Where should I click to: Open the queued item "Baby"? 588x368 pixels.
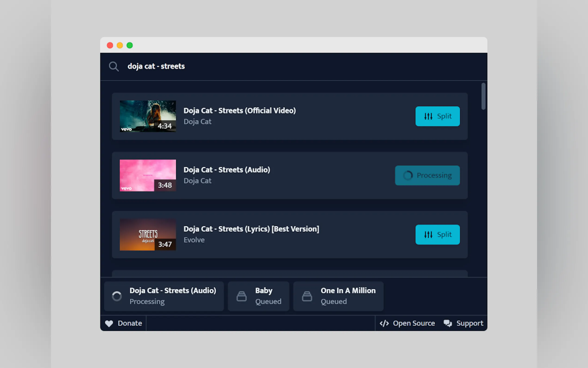[x=258, y=296]
